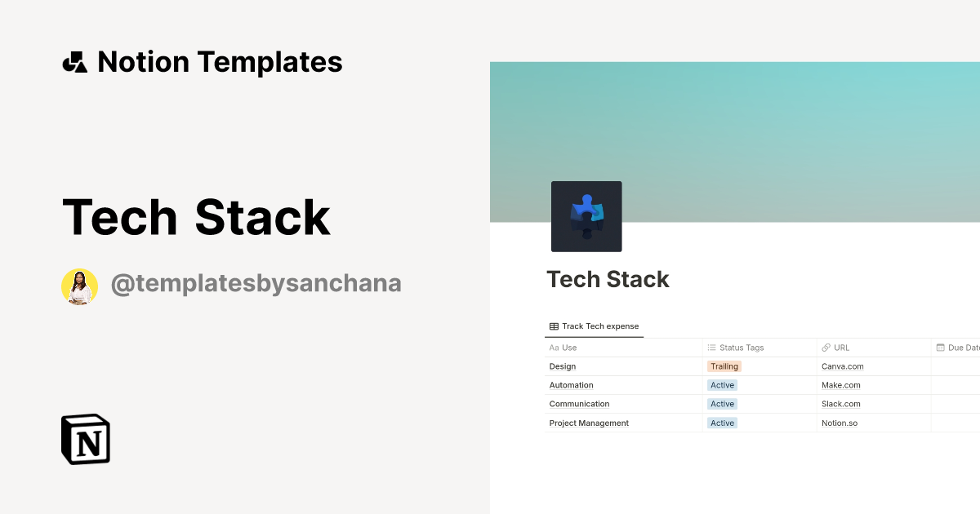
Task: Open the Due Date column options
Action: (x=962, y=347)
